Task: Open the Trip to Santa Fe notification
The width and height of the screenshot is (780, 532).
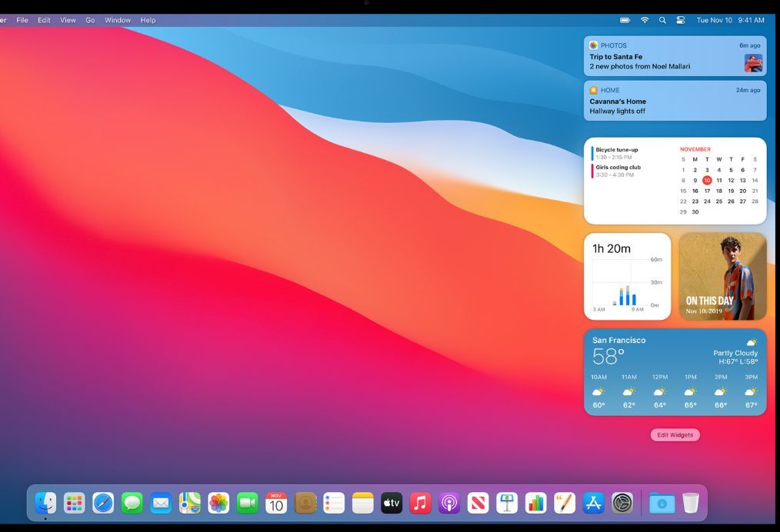Action: point(675,57)
